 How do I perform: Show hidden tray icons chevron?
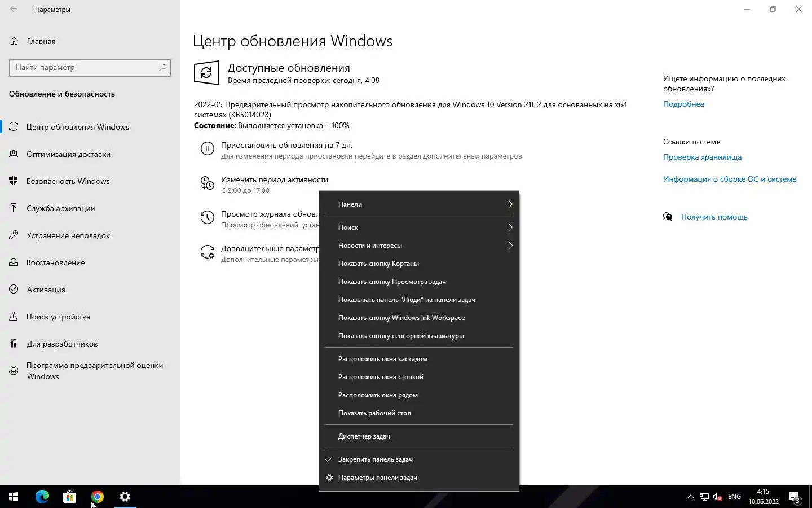pos(690,497)
